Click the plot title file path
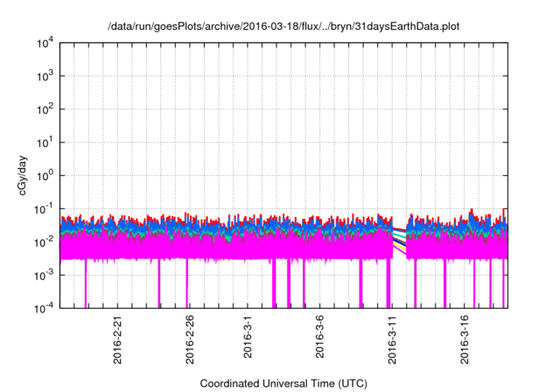This screenshot has height=392, width=560. tap(283, 26)
